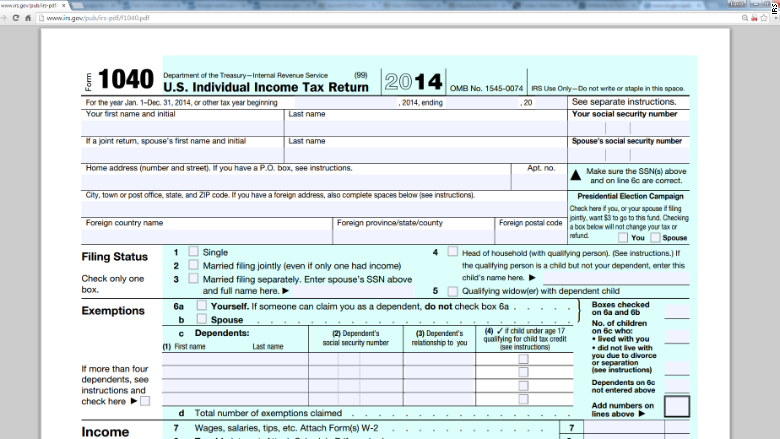Check the 6a Yourself exemption box
780x439 pixels.
pos(201,305)
